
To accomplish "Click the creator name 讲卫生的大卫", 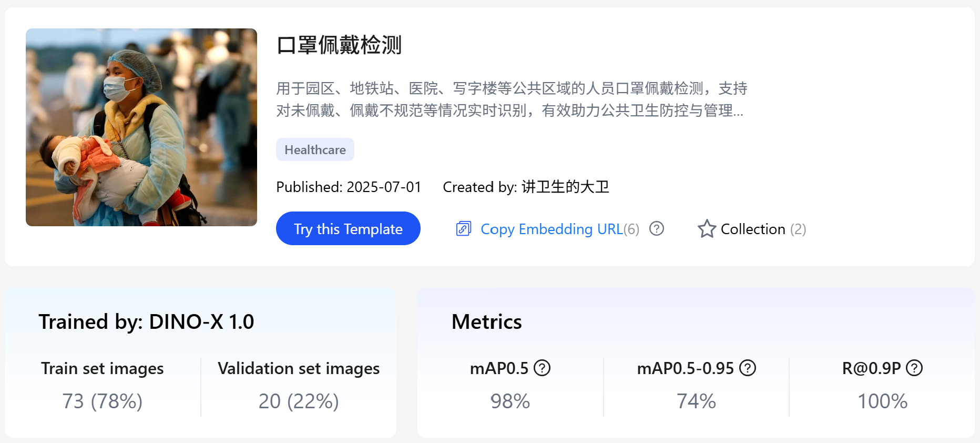I will pos(565,187).
